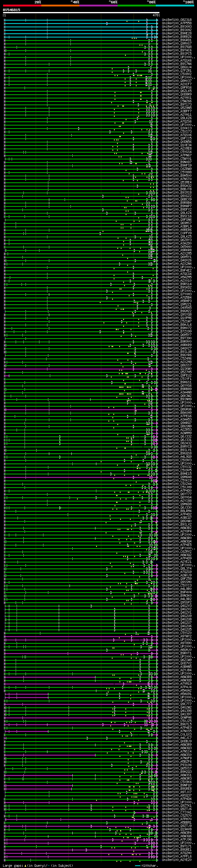Click hit label UniRef100_B9TAC6

coord(177,50)
